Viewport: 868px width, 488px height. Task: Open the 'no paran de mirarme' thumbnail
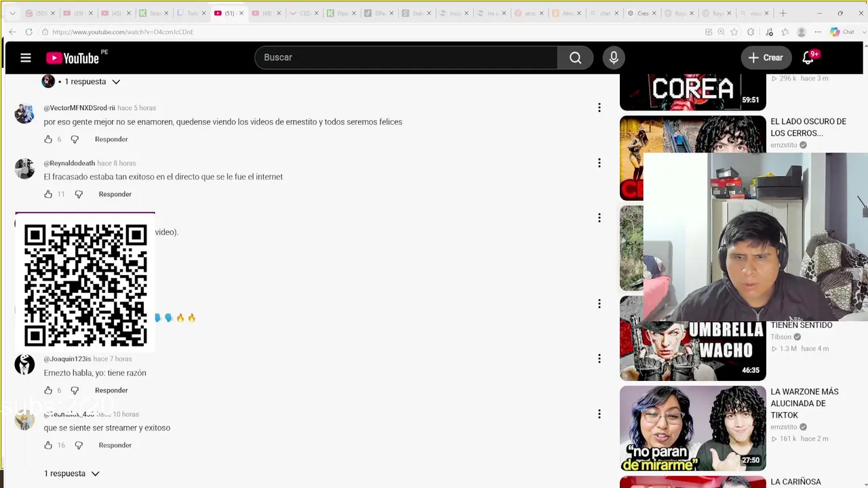692,428
